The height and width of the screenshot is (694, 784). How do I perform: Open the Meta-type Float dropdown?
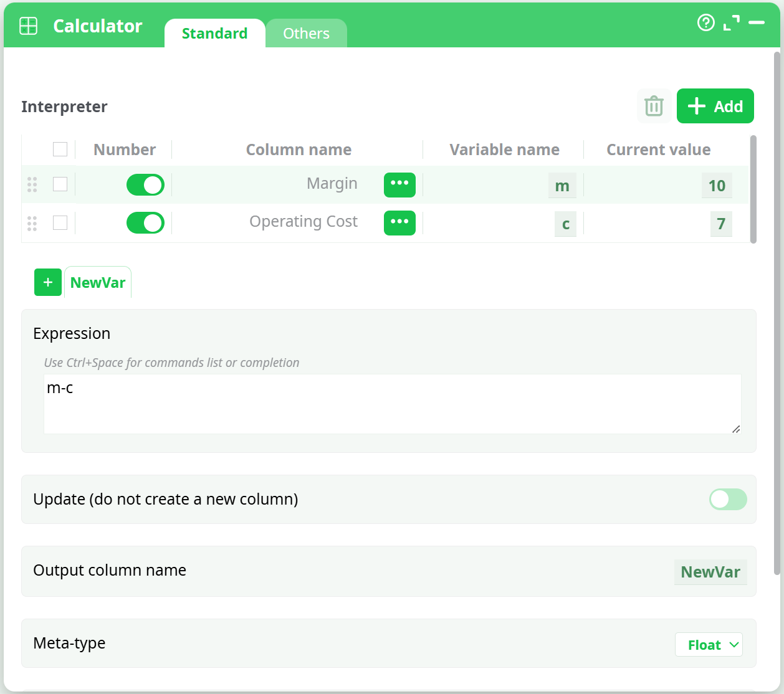click(709, 645)
